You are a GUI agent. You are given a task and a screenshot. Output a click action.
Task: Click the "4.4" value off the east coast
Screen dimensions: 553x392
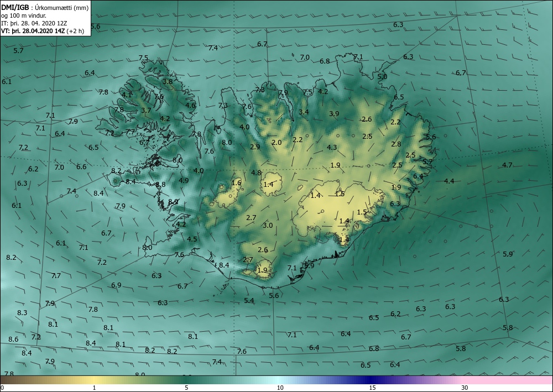[449, 181]
